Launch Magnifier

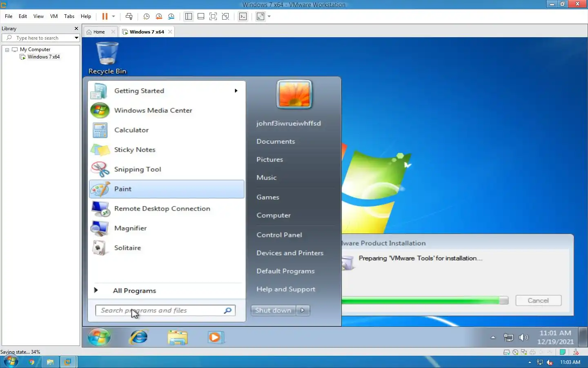tap(167, 228)
